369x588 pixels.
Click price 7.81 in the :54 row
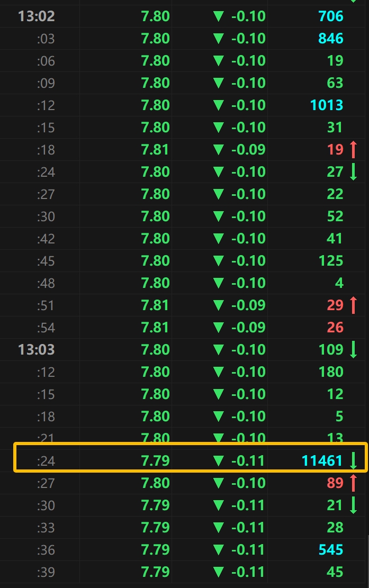(155, 328)
